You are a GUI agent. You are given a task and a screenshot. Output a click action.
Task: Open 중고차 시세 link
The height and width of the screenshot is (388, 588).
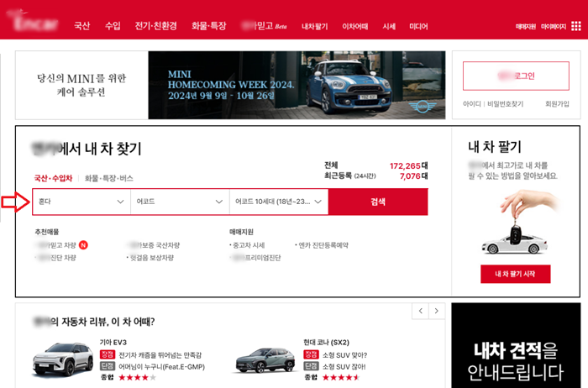(x=248, y=245)
